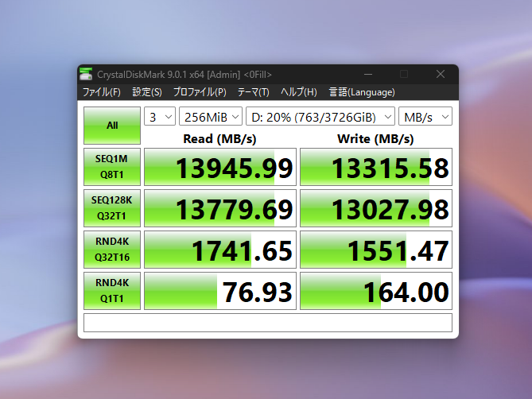Expand the 256MiB test size dropdown

211,117
